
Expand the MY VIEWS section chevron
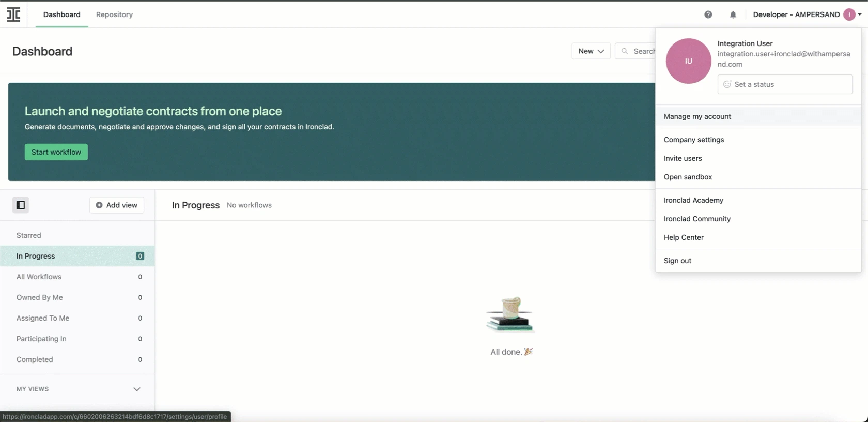(x=137, y=389)
